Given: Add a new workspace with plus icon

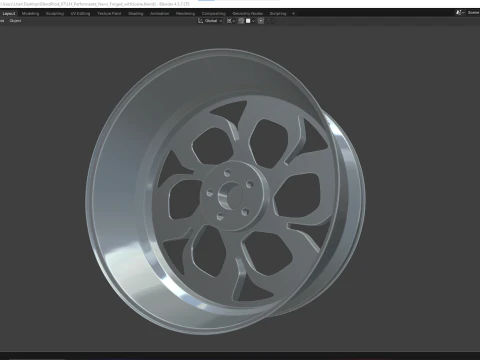Looking at the screenshot, I should point(293,14).
